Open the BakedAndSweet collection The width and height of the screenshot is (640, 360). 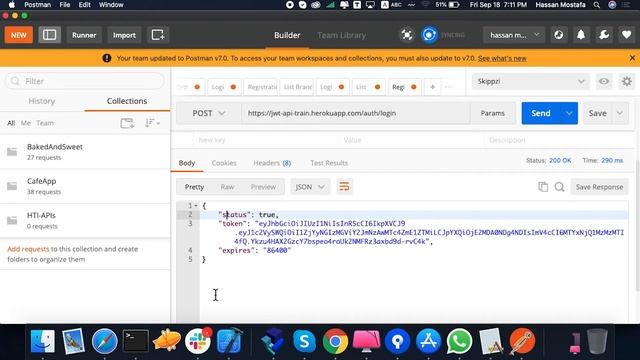(x=85, y=151)
